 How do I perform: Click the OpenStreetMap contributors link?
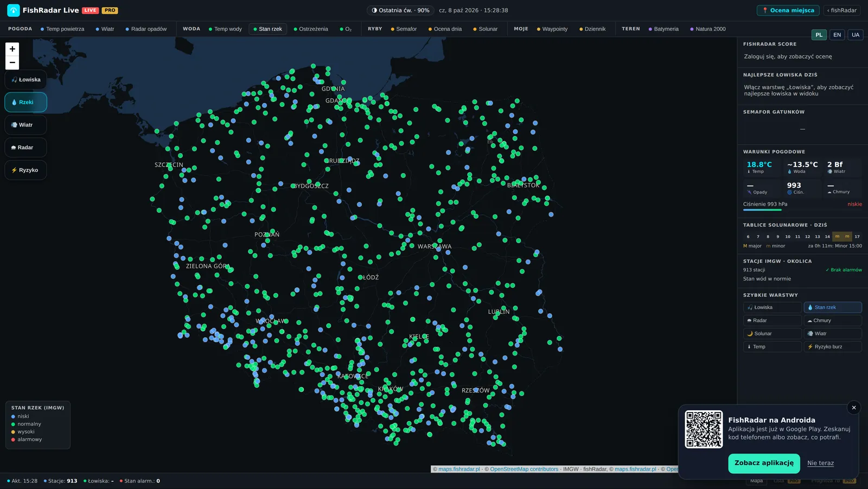click(524, 469)
